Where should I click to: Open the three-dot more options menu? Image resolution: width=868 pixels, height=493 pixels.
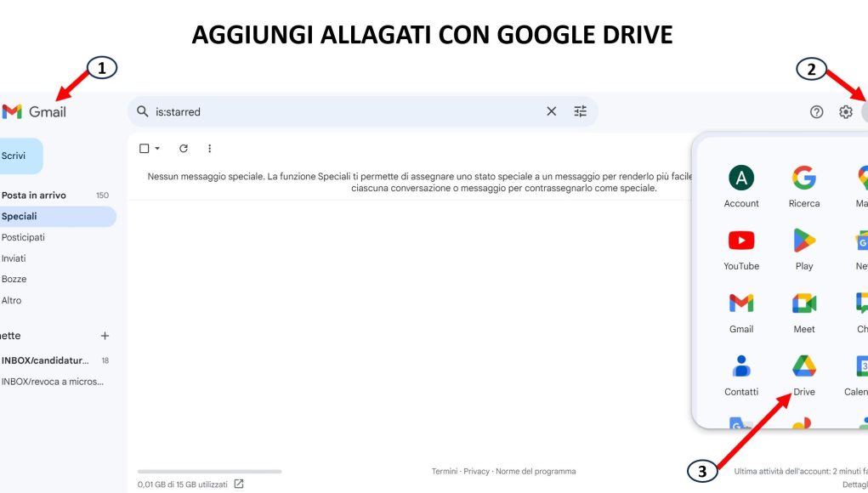tap(209, 148)
